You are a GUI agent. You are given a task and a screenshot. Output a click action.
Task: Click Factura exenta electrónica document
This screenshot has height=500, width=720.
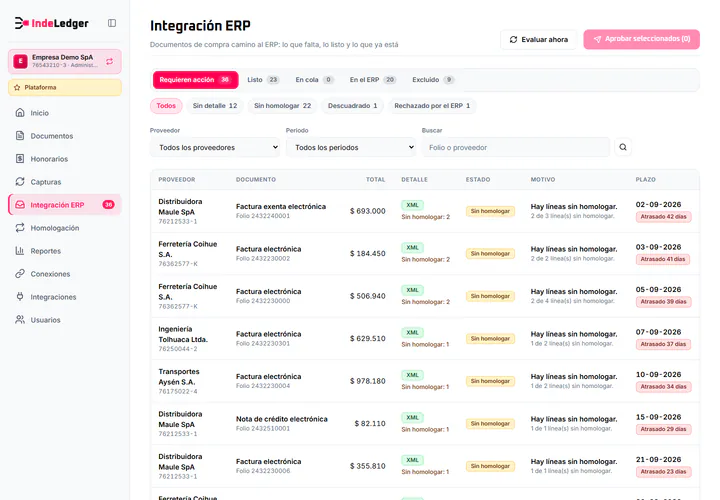point(281,207)
